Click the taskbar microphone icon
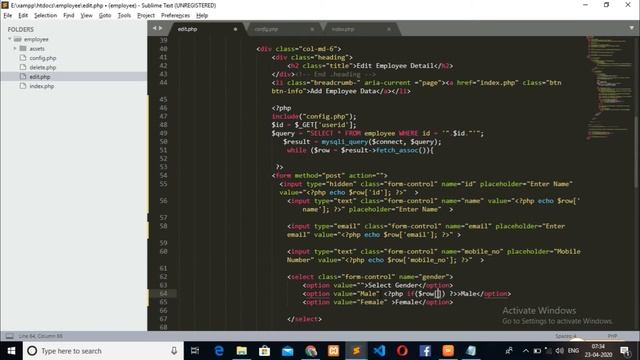The image size is (640, 360). coord(174,351)
